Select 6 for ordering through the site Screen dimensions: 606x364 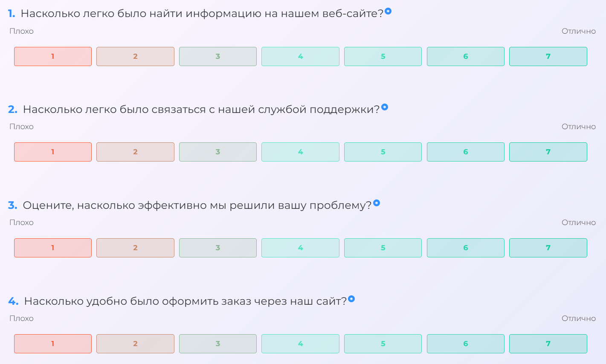(466, 344)
